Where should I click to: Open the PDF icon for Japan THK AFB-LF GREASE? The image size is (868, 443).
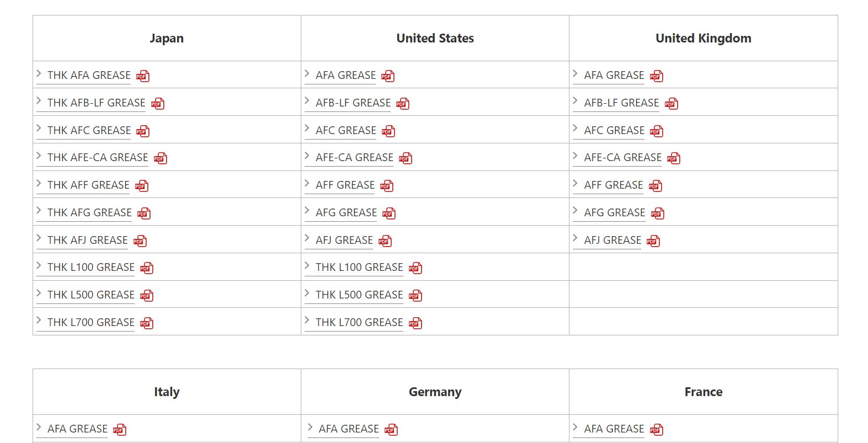(x=158, y=104)
